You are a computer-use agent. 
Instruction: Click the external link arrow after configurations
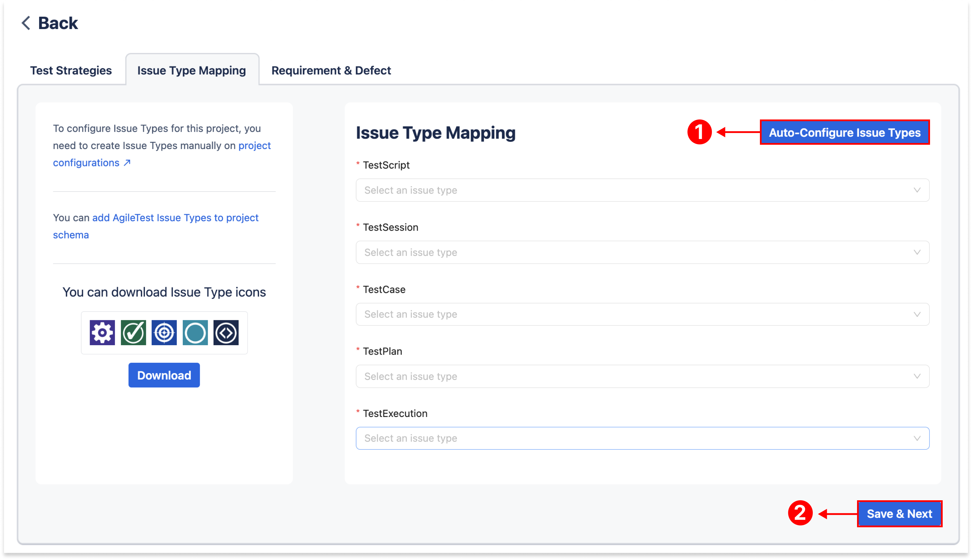click(x=127, y=163)
